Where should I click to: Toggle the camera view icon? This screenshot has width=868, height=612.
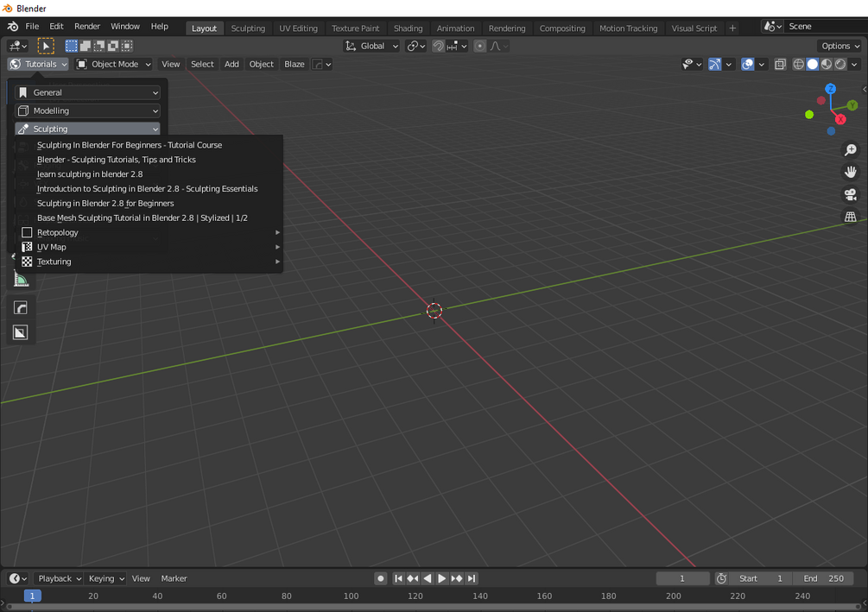(x=850, y=194)
